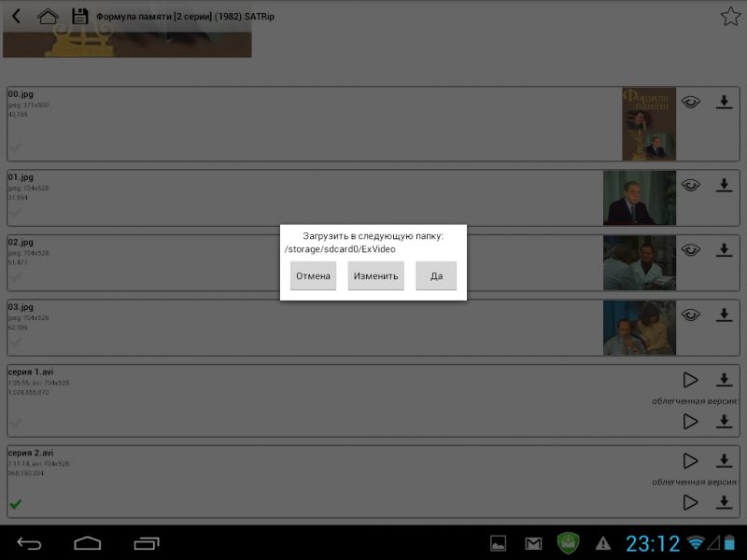Go to home via the house icon
The width and height of the screenshot is (747, 560).
click(x=48, y=16)
